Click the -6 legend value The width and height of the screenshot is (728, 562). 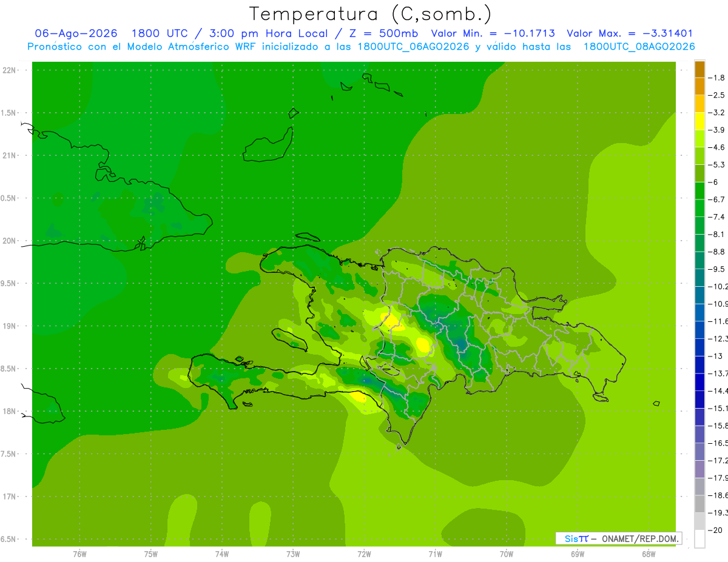[x=714, y=182]
